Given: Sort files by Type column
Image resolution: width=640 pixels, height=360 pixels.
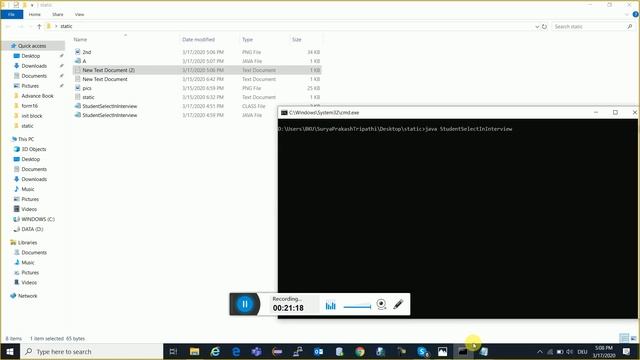Looking at the screenshot, I should (x=247, y=40).
